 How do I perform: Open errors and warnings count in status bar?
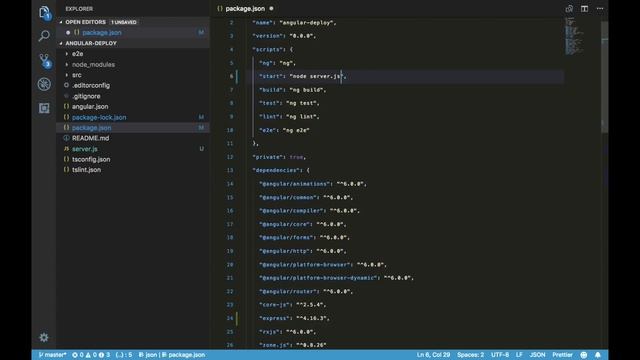(x=91, y=355)
